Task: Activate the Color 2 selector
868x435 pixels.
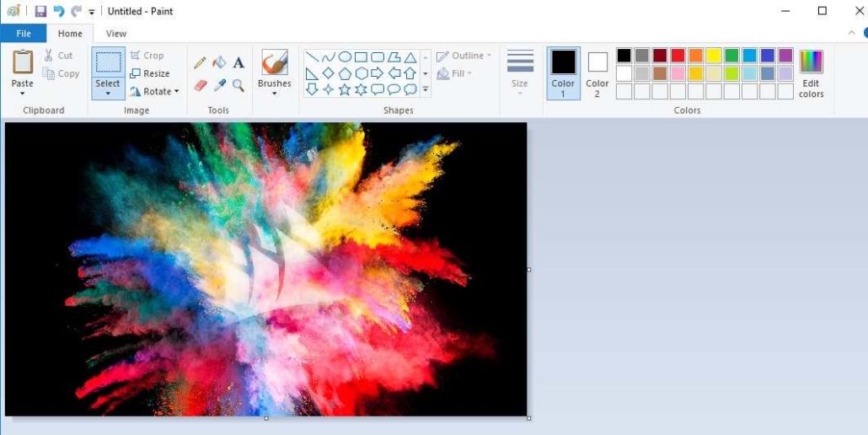Action: click(x=597, y=72)
